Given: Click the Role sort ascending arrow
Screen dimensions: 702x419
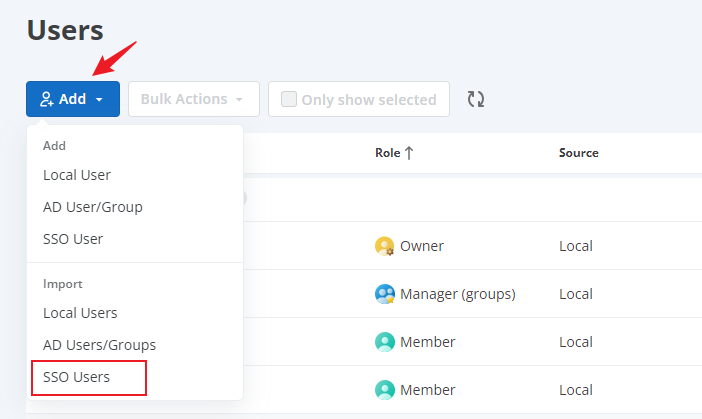Looking at the screenshot, I should click(x=409, y=153).
